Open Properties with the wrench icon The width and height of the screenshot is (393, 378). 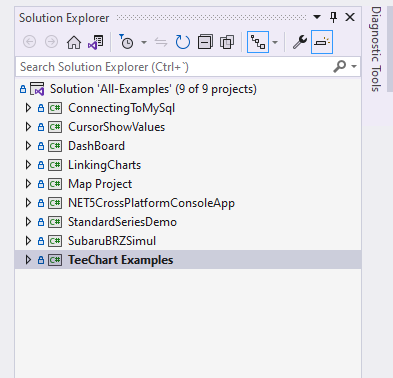pos(300,42)
